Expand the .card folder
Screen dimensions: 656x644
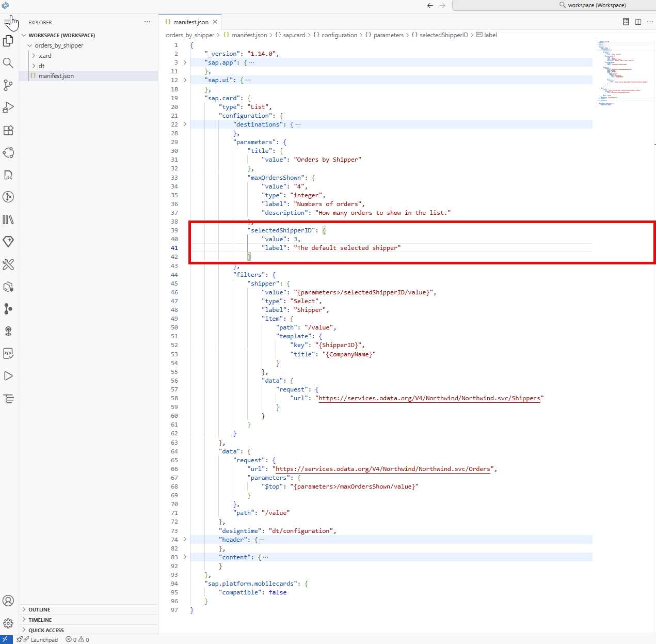click(x=34, y=56)
